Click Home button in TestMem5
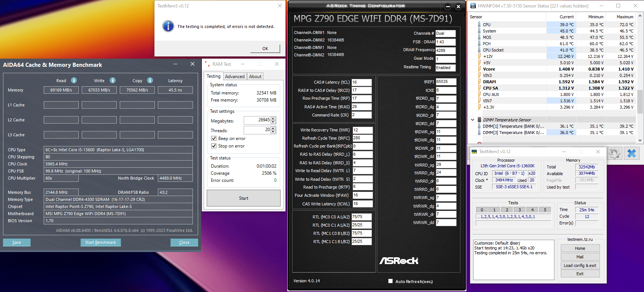The image size is (644, 292). (580, 248)
